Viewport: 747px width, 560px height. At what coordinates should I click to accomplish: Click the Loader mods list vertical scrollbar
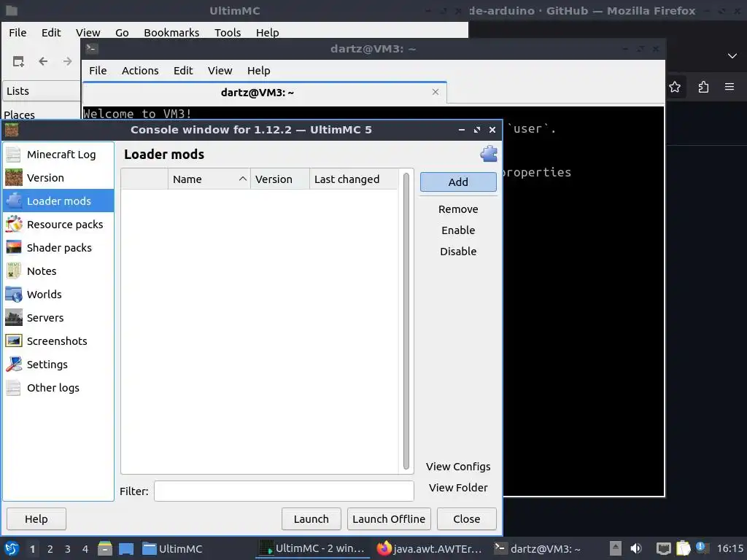pos(406,322)
